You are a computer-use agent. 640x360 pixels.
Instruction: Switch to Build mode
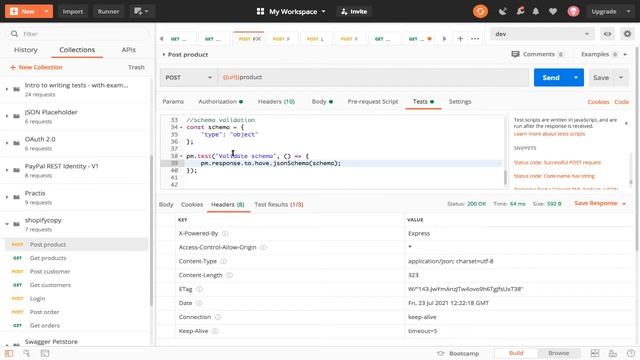tap(516, 353)
